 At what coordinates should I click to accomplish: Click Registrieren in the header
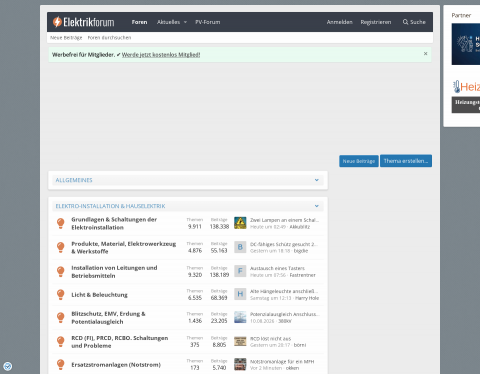[376, 22]
